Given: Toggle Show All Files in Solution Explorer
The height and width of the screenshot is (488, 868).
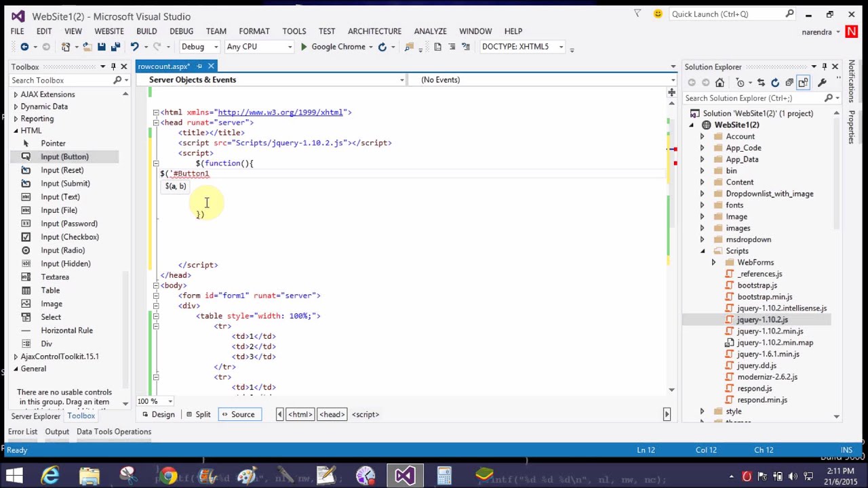Looking at the screenshot, I should coord(803,83).
